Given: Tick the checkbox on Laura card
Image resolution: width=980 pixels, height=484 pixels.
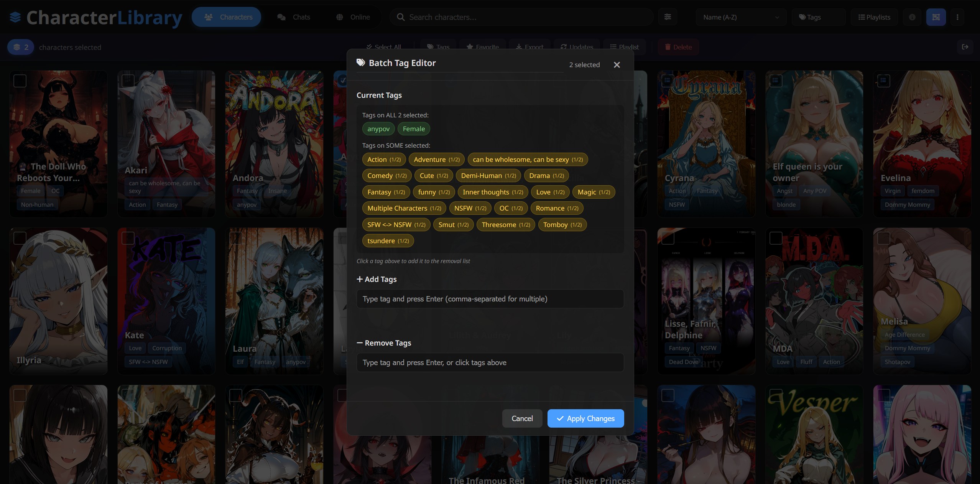Looking at the screenshot, I should [236, 238].
